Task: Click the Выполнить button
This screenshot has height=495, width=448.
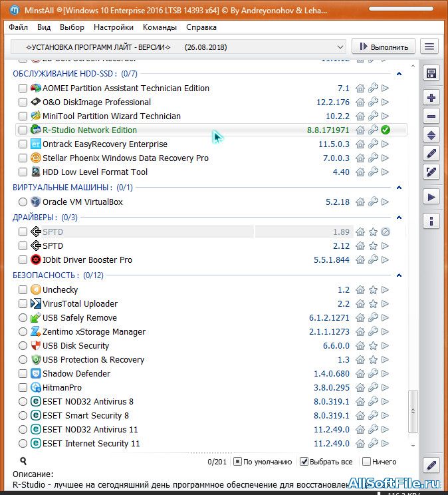Action: click(x=384, y=47)
